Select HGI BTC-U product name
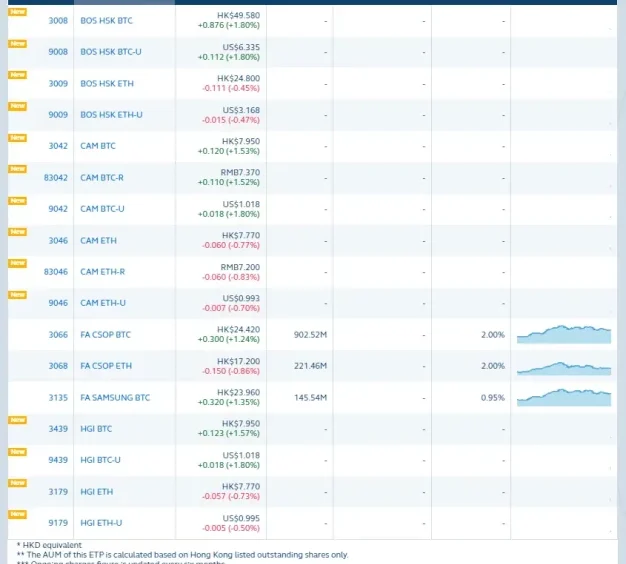This screenshot has width=626, height=564. pyautogui.click(x=100, y=460)
